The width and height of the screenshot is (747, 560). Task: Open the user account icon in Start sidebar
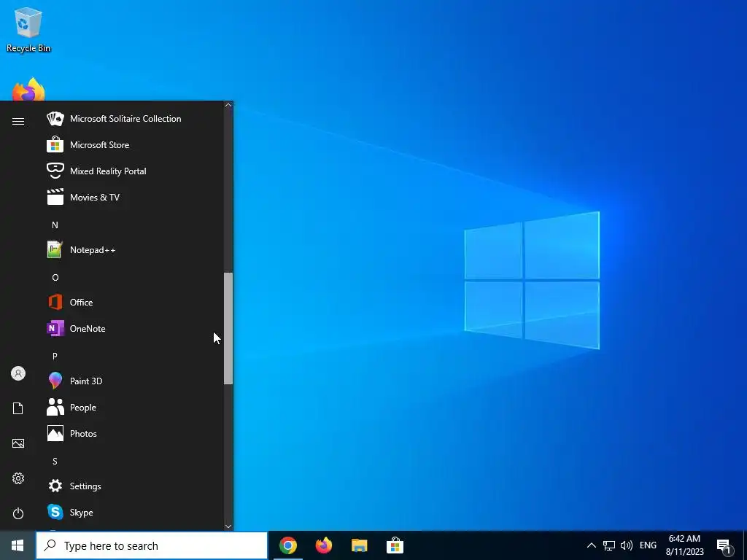18,373
